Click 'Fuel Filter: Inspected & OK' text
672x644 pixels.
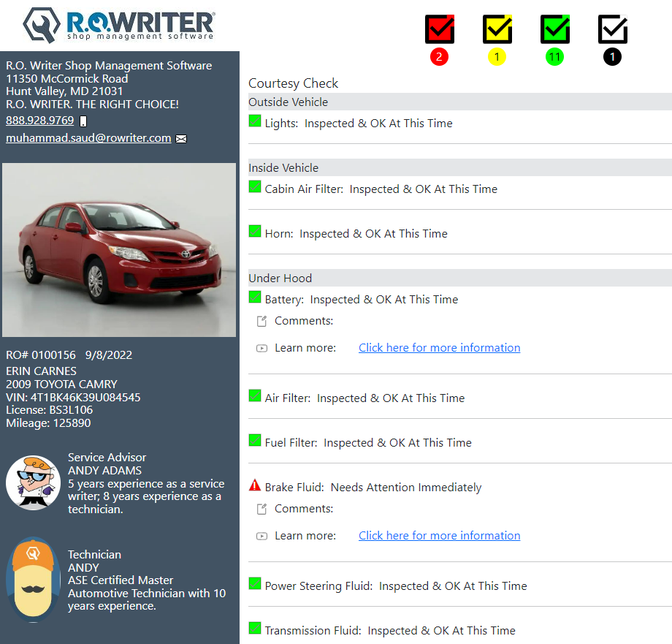coord(368,443)
